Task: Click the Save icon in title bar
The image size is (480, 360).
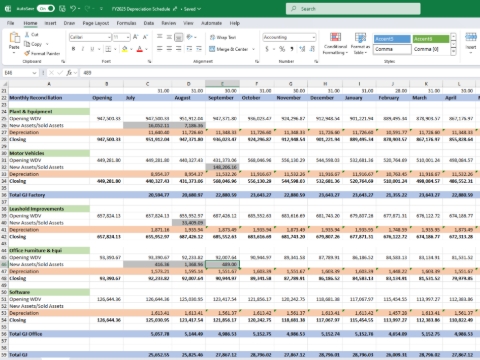Action: [x=62, y=9]
